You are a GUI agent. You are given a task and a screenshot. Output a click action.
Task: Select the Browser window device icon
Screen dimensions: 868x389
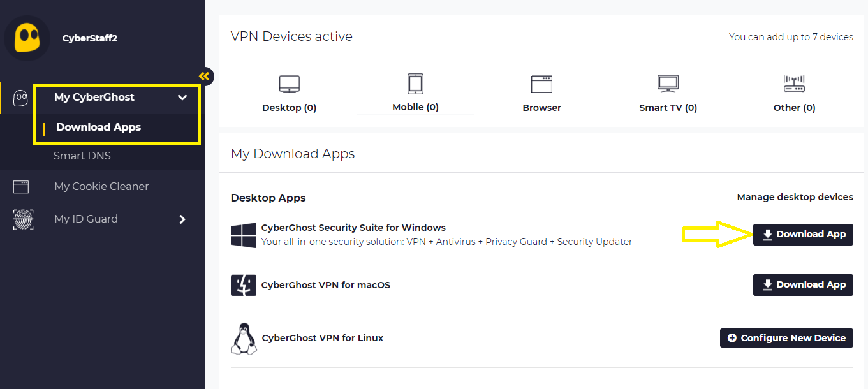[x=541, y=84]
